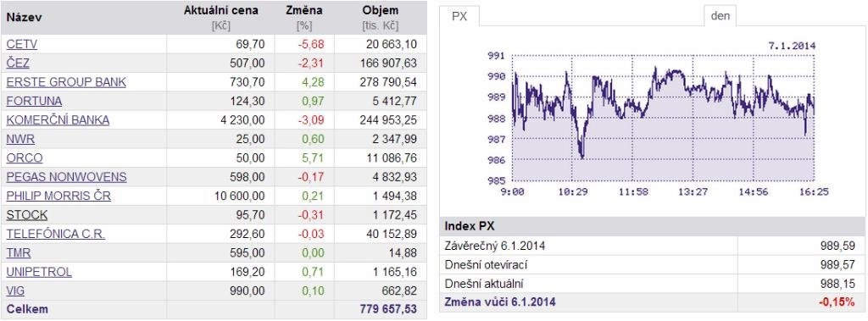Open the STOCK company link
This screenshot has height=321, width=868.
click(27, 215)
